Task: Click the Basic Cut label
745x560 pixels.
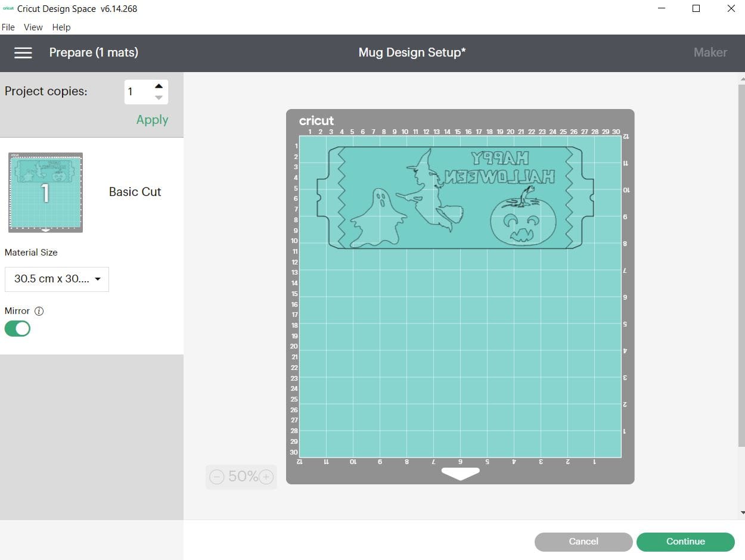Action: (x=135, y=192)
